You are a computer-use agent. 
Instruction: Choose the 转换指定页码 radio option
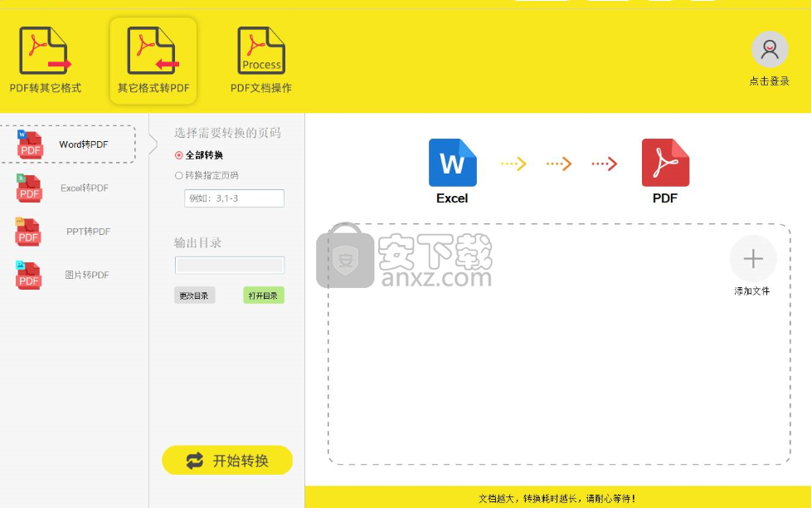pos(207,176)
